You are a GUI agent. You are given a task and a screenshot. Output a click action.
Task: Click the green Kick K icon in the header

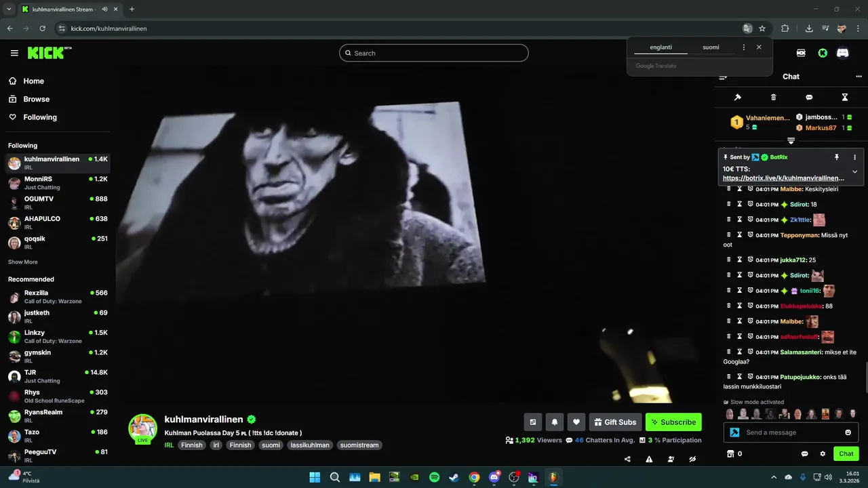(x=823, y=53)
